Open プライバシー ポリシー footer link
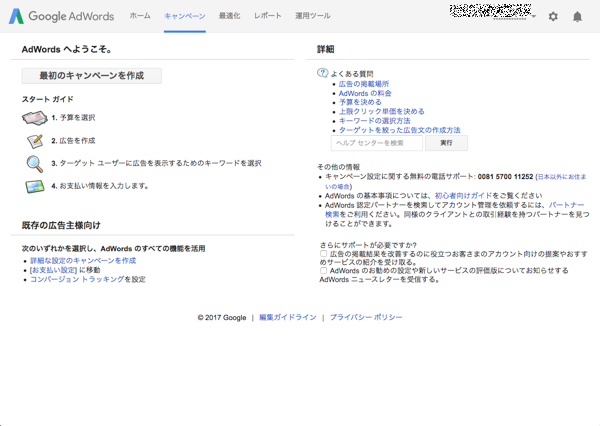Image resolution: width=600 pixels, height=426 pixels. [366, 317]
